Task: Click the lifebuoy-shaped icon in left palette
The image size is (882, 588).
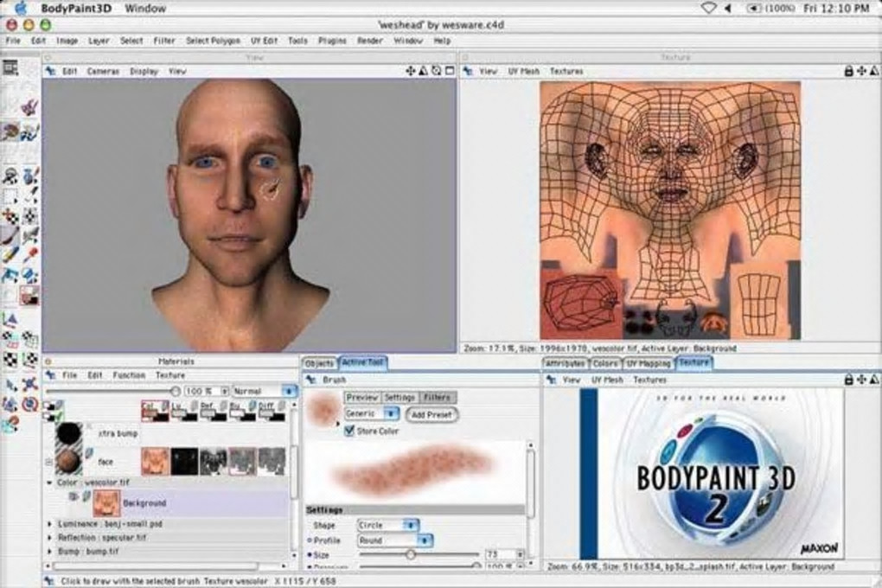Action: (29, 404)
